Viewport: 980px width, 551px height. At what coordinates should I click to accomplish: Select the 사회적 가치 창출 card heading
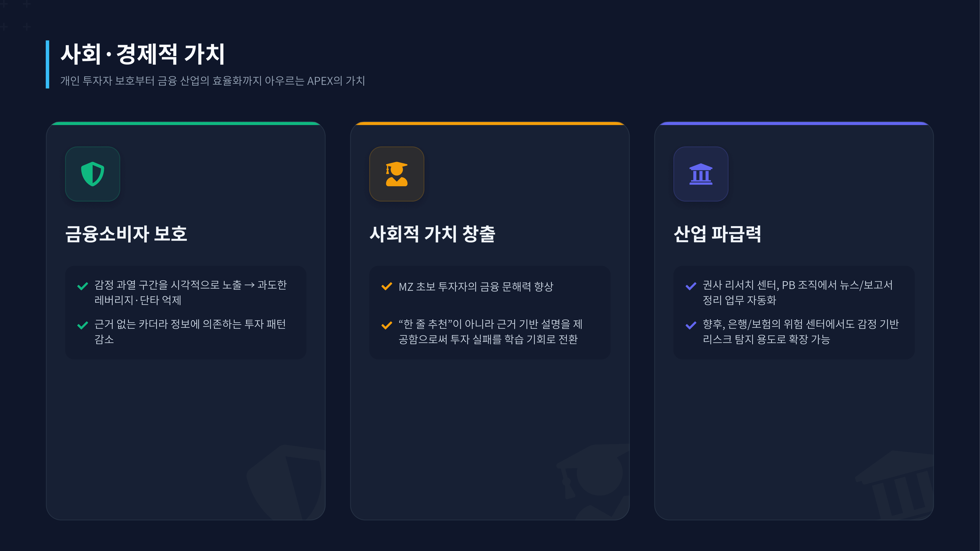pyautogui.click(x=432, y=233)
